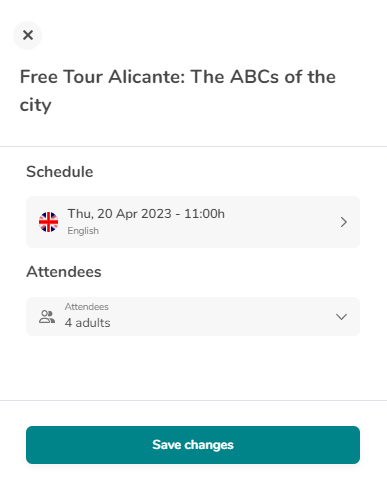Click the 11:00h tour time
387x483 pixels.
(204, 214)
